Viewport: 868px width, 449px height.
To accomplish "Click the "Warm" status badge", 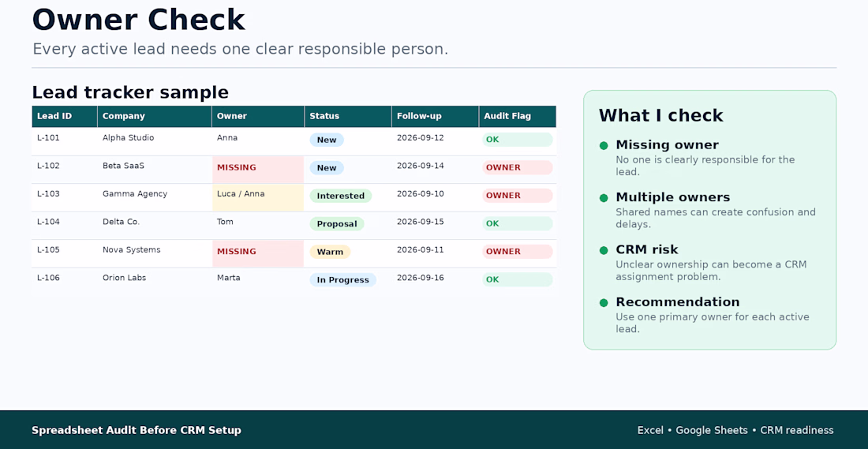I will tap(330, 252).
